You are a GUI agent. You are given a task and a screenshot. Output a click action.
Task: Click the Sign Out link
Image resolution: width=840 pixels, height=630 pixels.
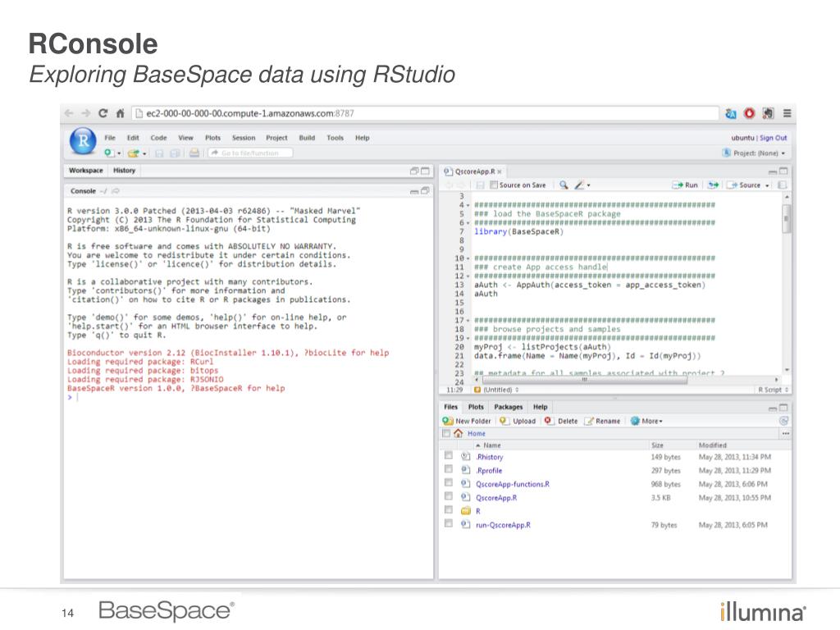coord(773,138)
